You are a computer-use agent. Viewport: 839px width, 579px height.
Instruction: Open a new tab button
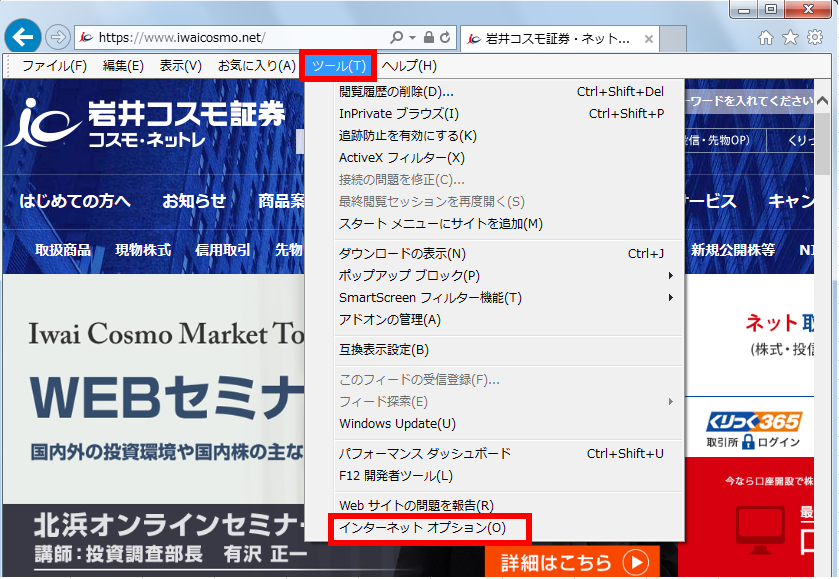tap(673, 39)
